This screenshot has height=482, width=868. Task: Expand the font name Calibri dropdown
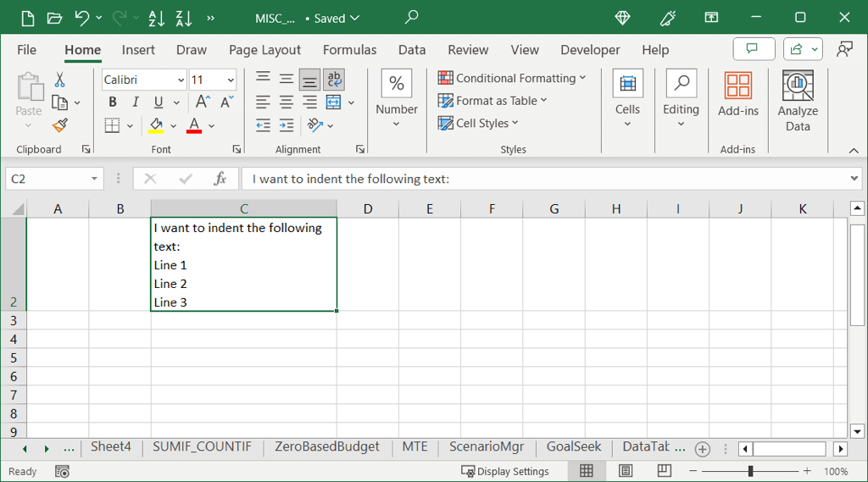tap(181, 80)
